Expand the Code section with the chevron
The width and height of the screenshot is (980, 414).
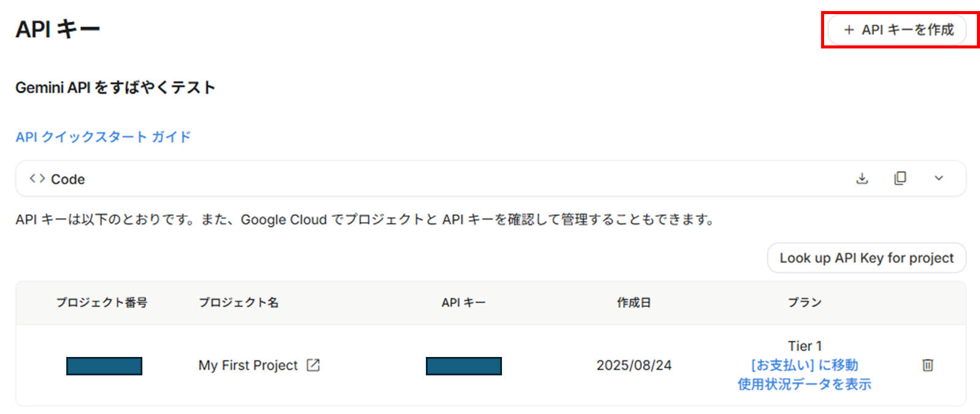[939, 178]
